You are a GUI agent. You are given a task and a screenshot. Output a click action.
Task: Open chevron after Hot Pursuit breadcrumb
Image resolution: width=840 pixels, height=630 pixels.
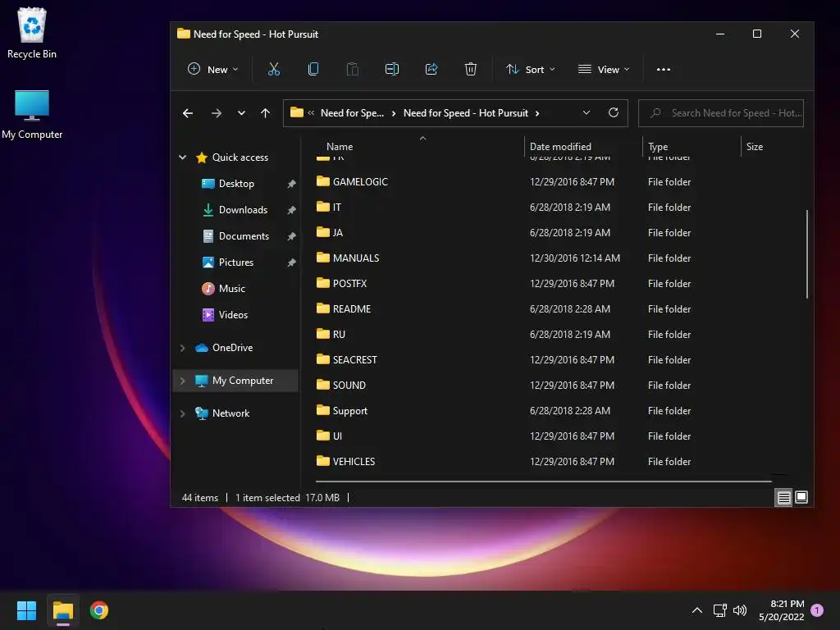pos(537,113)
